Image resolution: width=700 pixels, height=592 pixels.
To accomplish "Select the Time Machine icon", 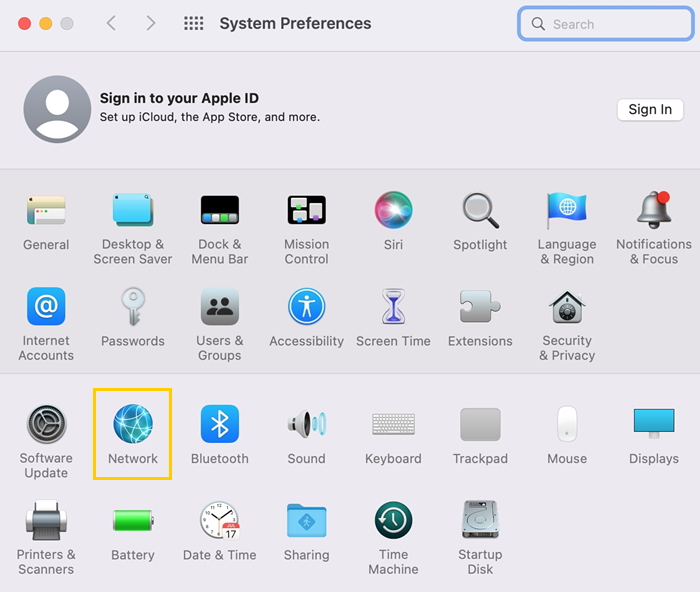I will pyautogui.click(x=393, y=521).
